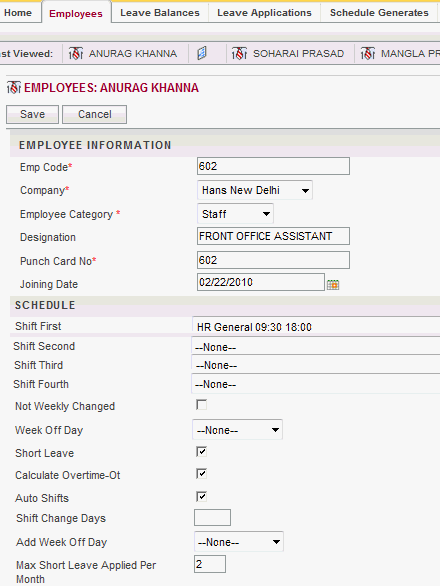Viewport: 440px width, 586px height.
Task: Click the Punch Card No input field
Action: click(x=273, y=260)
